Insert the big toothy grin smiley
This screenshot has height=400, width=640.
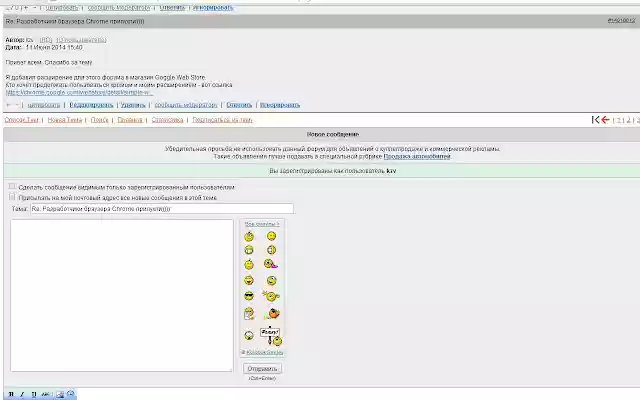click(249, 250)
